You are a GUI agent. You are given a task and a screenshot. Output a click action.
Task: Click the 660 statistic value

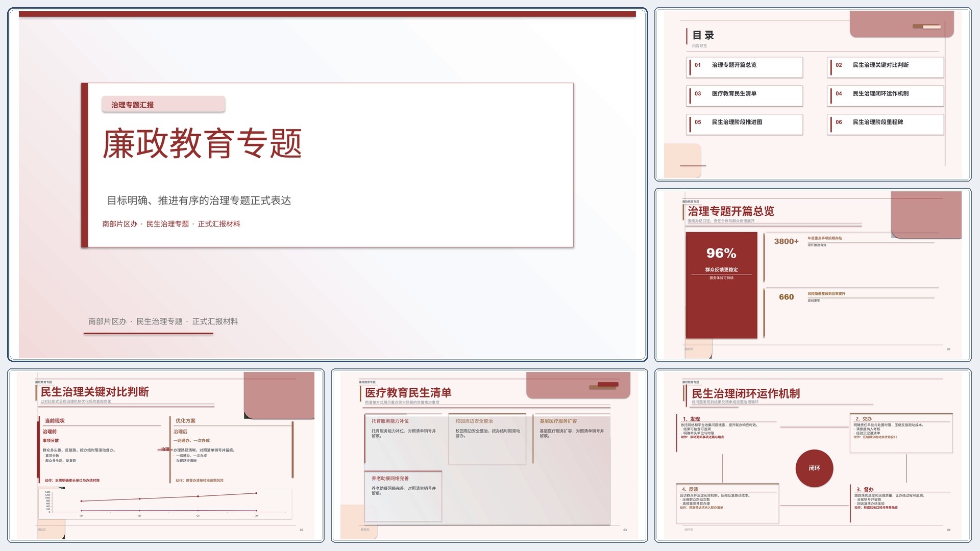click(x=786, y=297)
